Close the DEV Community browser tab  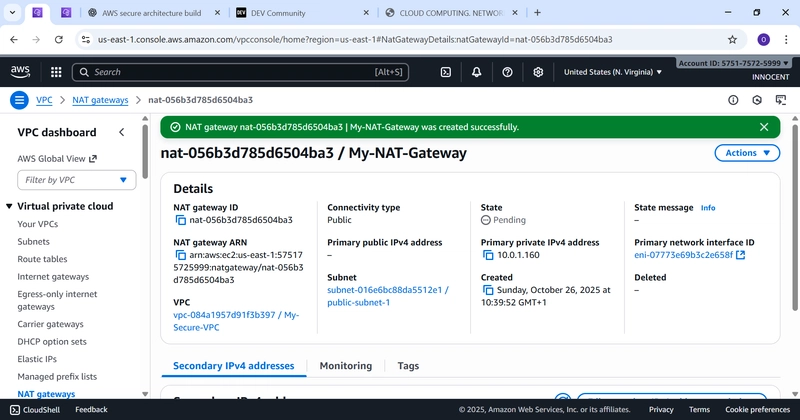click(366, 13)
